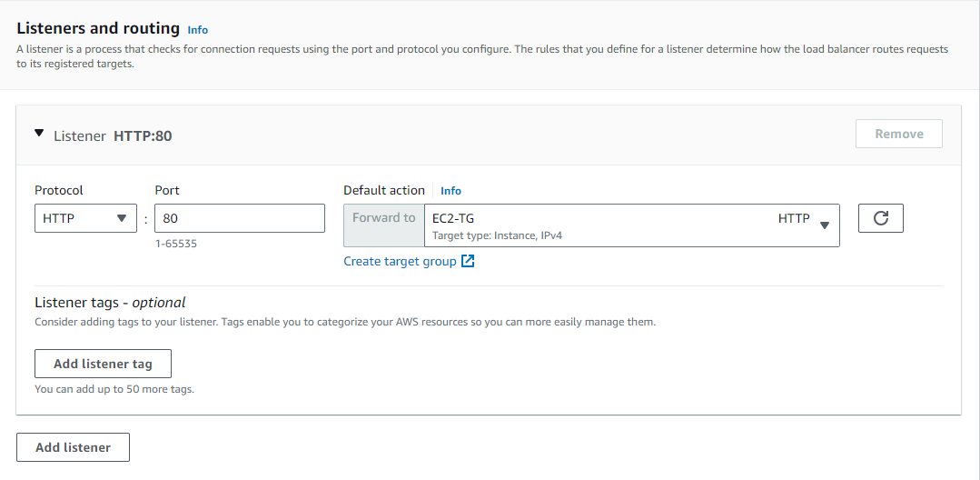Follow the Create target group link
Viewport: 980px width, 480px height.
point(400,262)
